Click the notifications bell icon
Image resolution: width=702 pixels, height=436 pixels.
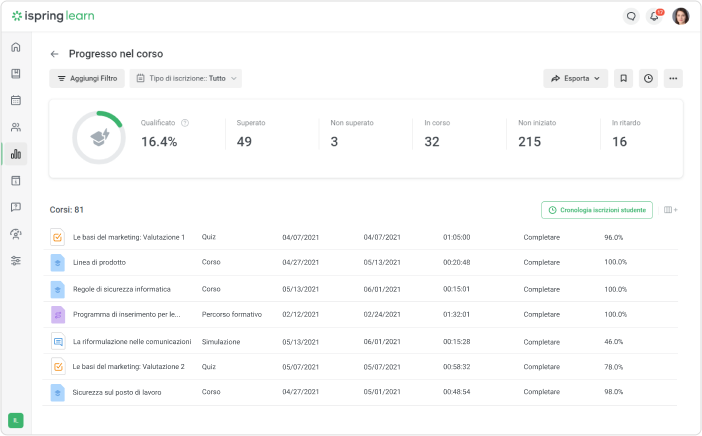tap(655, 16)
